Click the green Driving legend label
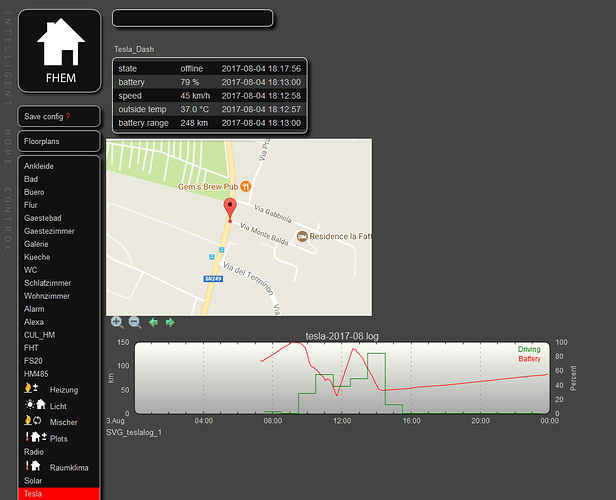Viewport: 616px width, 500px height. click(529, 349)
